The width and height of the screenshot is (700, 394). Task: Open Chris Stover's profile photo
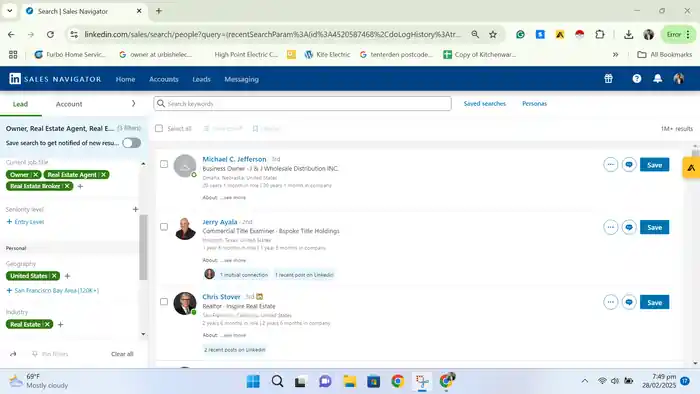tap(185, 303)
